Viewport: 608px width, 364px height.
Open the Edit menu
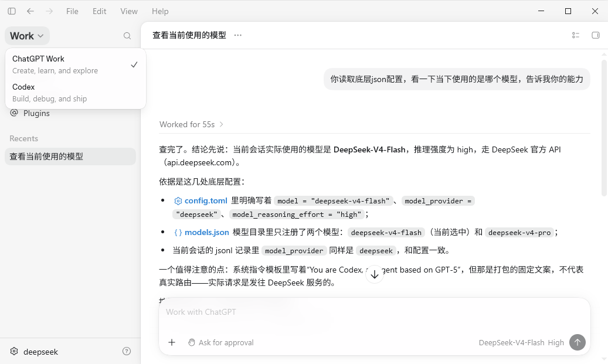coord(99,11)
